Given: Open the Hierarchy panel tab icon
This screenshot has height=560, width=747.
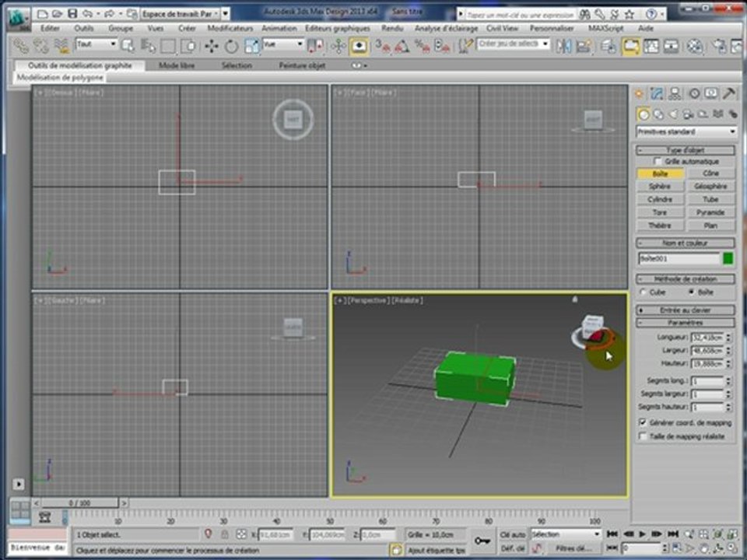Looking at the screenshot, I should click(675, 94).
